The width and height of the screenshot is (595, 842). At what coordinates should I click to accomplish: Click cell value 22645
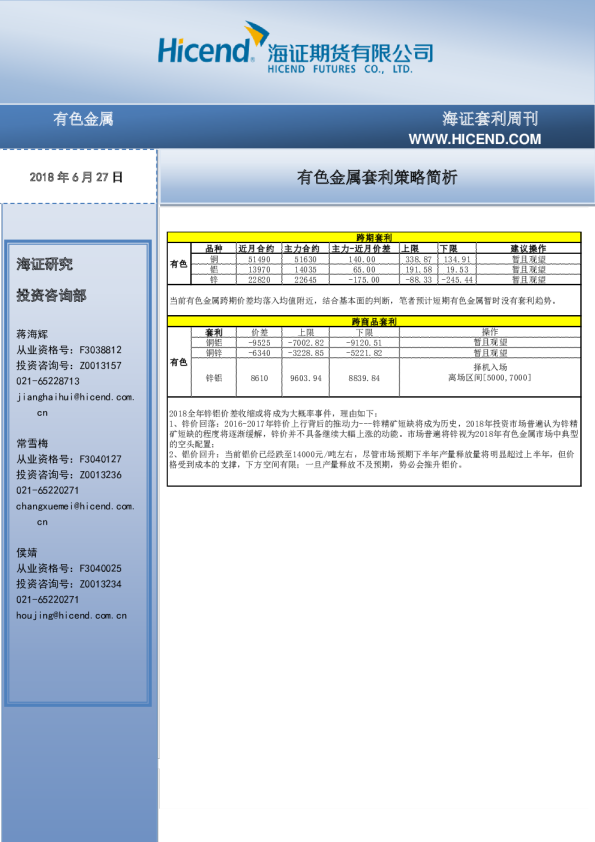pos(305,279)
